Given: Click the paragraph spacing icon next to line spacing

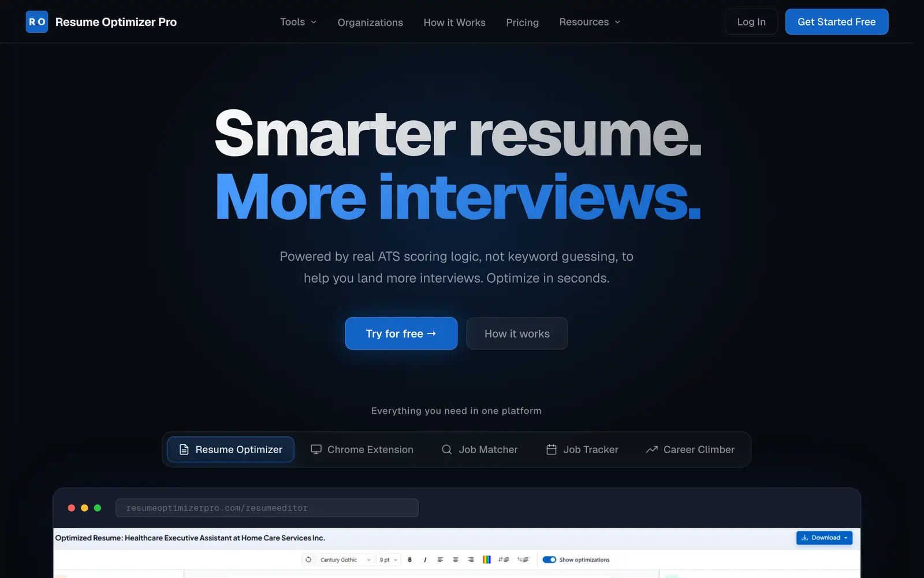Looking at the screenshot, I should pos(523,560).
